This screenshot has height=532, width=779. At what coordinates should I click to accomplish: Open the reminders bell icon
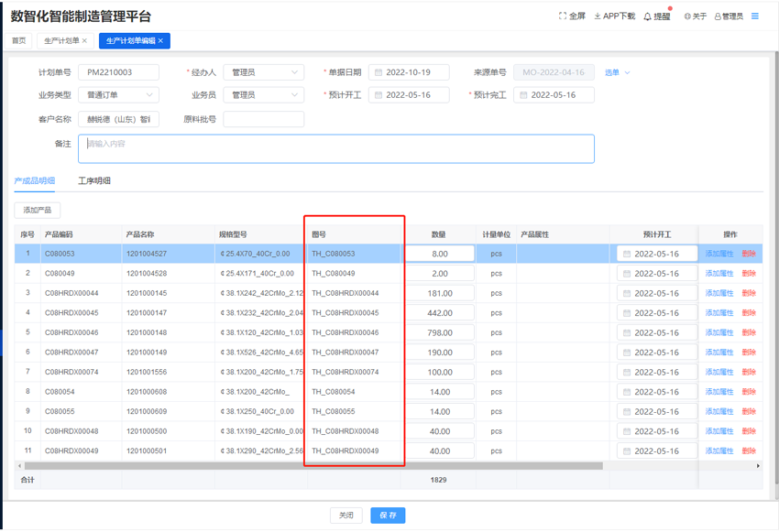(647, 16)
